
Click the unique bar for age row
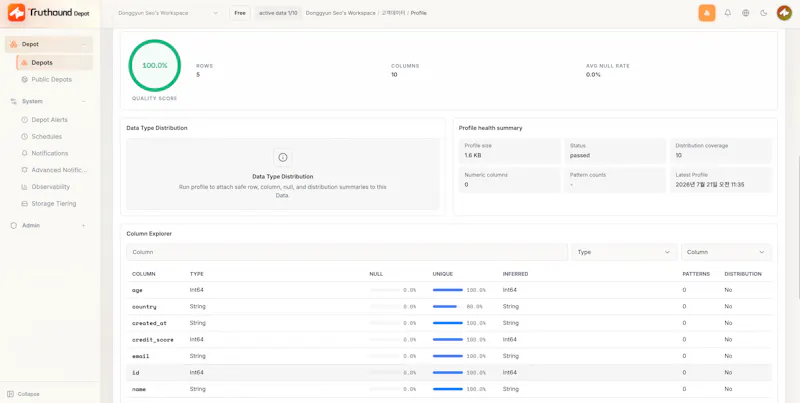447,290
